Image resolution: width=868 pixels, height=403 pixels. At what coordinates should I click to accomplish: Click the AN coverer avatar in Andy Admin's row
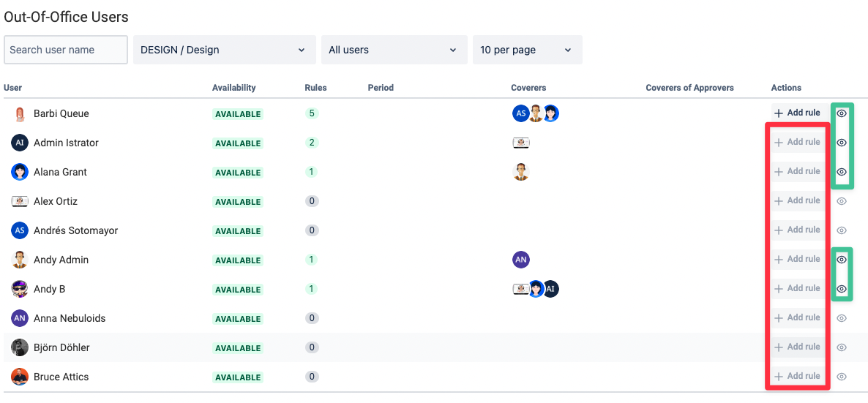[522, 259]
